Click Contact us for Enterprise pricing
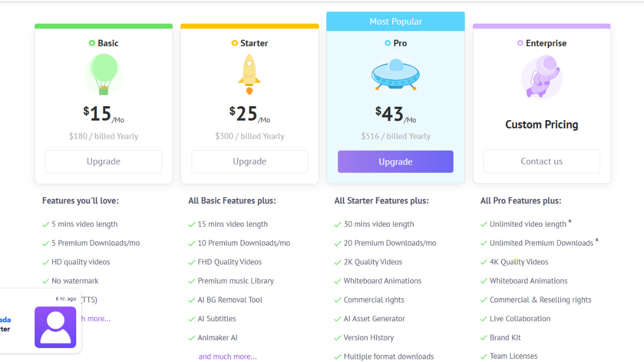644x362 pixels. (x=541, y=161)
